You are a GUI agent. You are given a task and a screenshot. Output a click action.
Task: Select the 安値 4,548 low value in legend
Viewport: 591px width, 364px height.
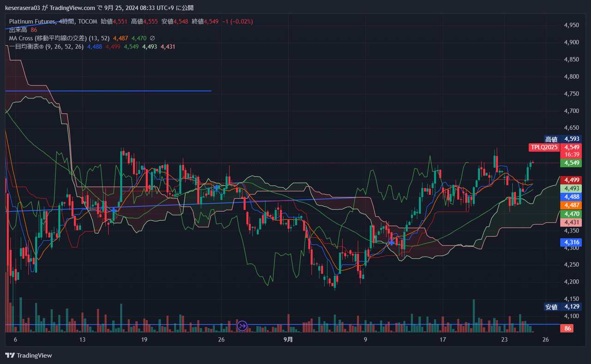tap(175, 21)
